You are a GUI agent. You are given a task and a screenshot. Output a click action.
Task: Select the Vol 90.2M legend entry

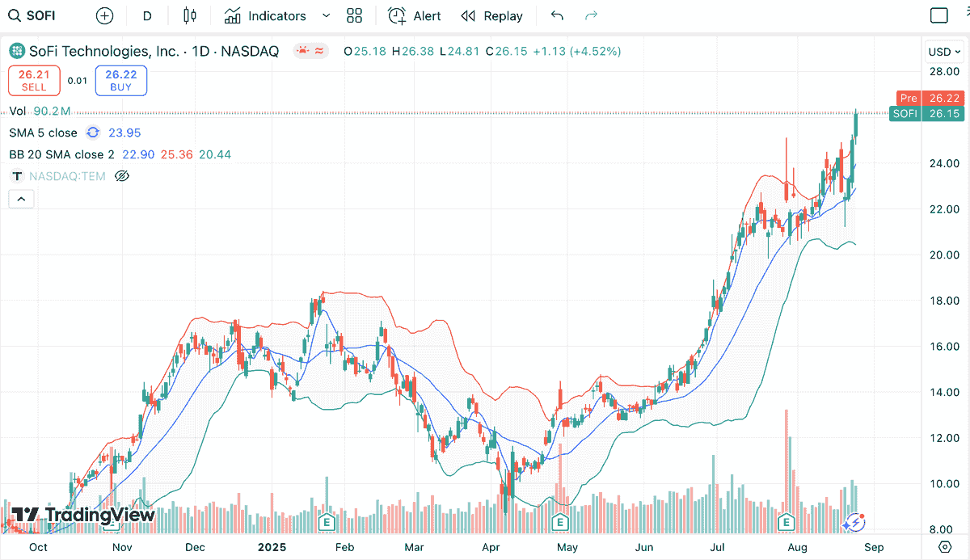pos(40,111)
